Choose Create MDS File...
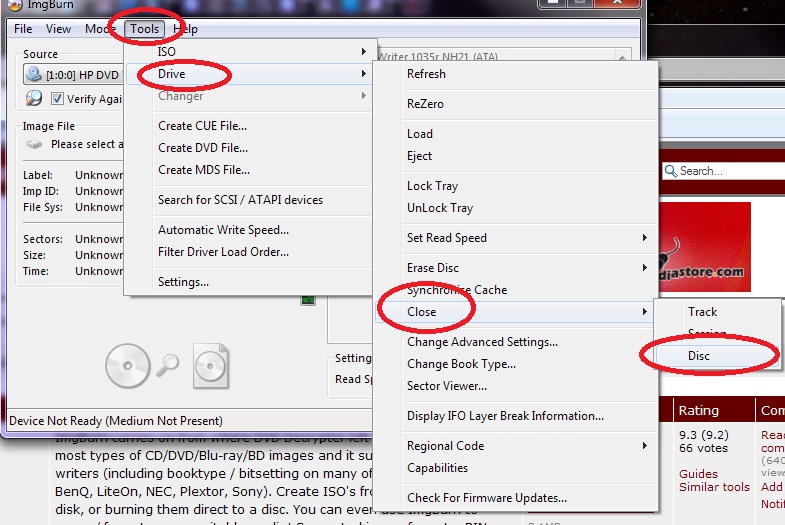This screenshot has height=525, width=785. pos(204,170)
